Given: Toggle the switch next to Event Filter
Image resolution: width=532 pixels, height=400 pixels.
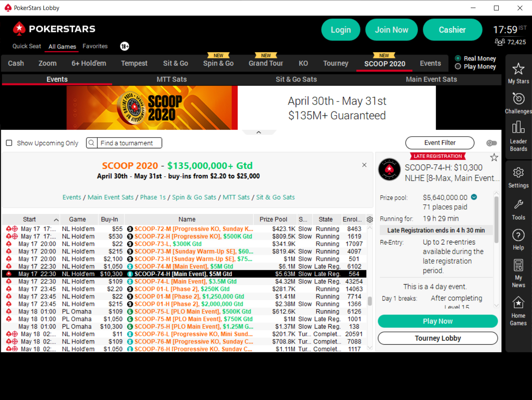Looking at the screenshot, I should click(x=492, y=143).
